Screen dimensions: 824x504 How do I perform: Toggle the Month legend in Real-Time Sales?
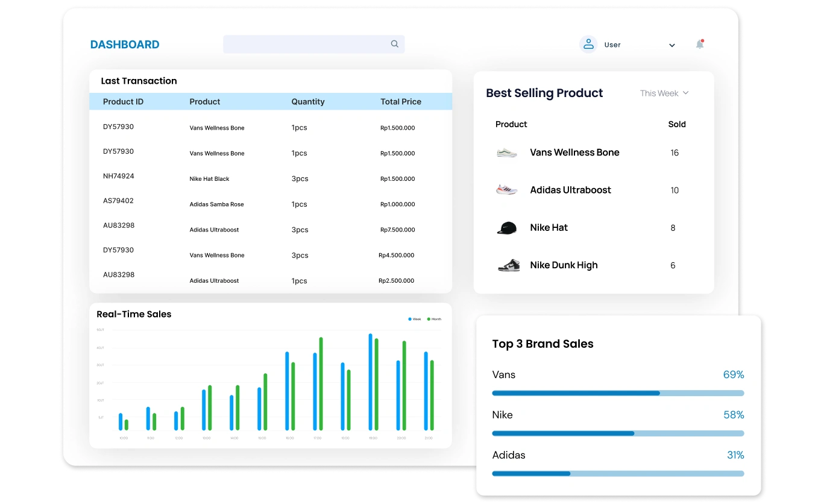pos(434,319)
